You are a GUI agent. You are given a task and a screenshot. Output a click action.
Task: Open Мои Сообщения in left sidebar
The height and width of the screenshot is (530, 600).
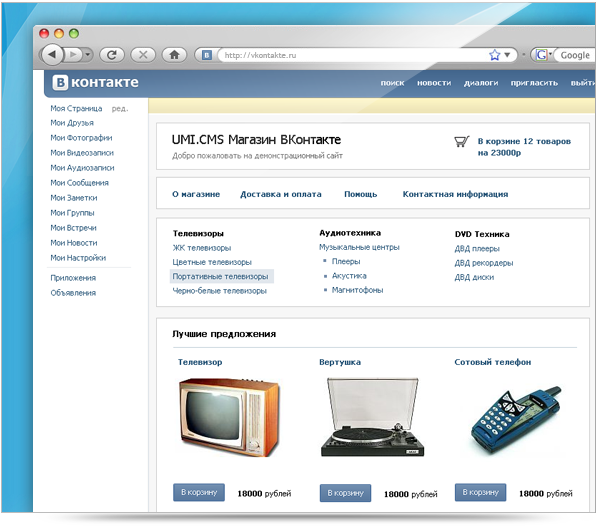(80, 183)
